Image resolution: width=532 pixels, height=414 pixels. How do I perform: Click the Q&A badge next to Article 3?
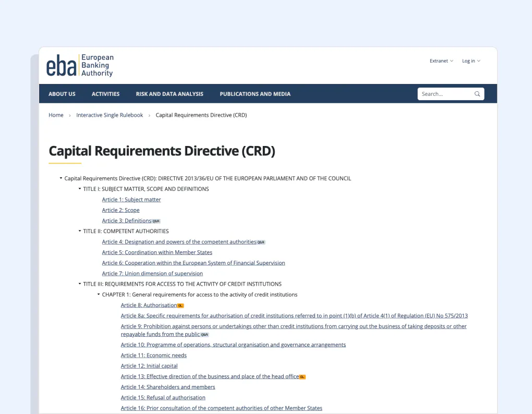pos(156,221)
